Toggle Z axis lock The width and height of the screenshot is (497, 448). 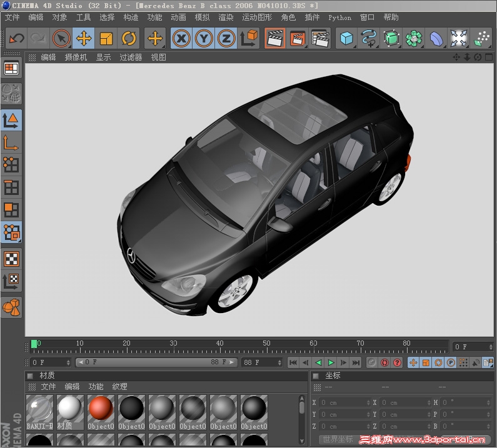tap(226, 38)
